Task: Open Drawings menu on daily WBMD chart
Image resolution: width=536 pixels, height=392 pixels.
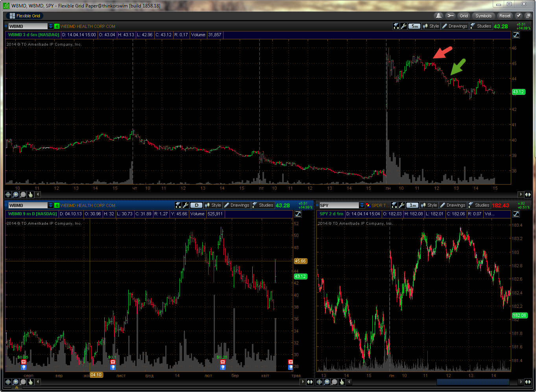Action: pos(237,205)
